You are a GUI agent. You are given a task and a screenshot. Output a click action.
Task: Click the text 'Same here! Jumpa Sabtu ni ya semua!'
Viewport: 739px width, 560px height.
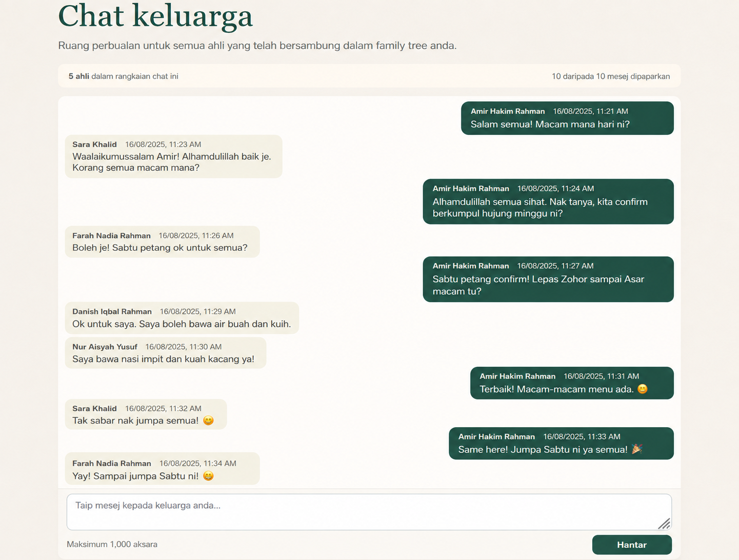point(543,450)
